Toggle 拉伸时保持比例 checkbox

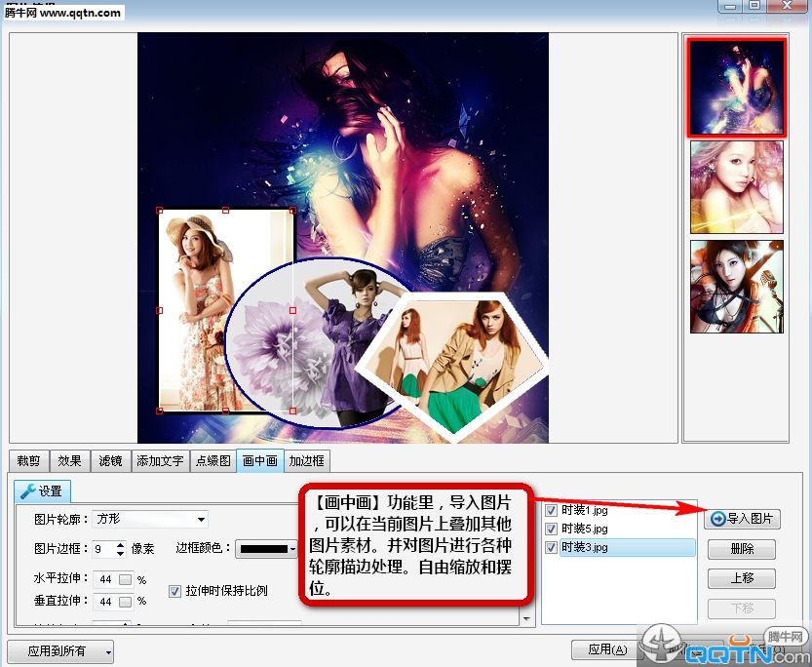click(175, 591)
